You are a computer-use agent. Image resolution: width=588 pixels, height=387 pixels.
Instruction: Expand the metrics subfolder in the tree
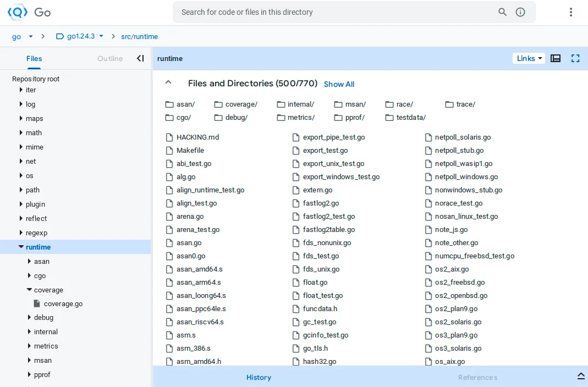point(29,346)
